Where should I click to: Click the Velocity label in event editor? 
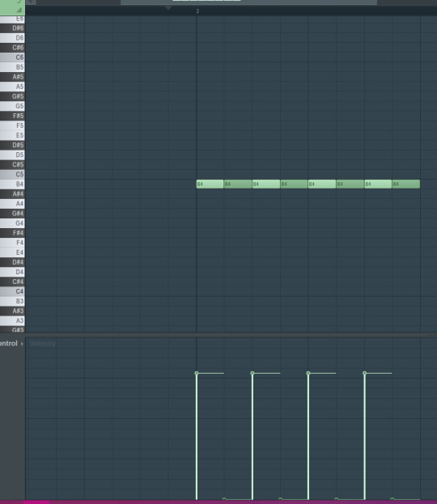[42, 344]
